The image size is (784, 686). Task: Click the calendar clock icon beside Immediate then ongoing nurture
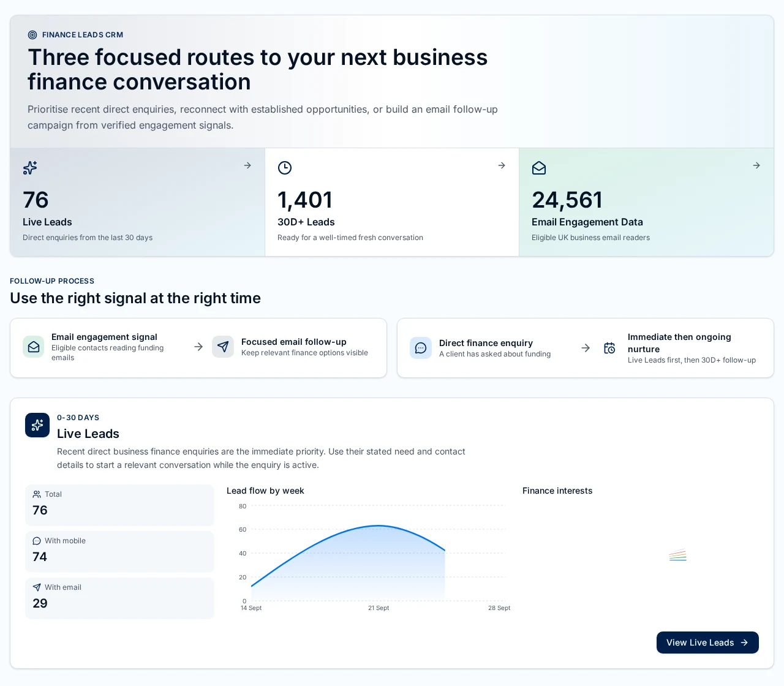point(609,348)
